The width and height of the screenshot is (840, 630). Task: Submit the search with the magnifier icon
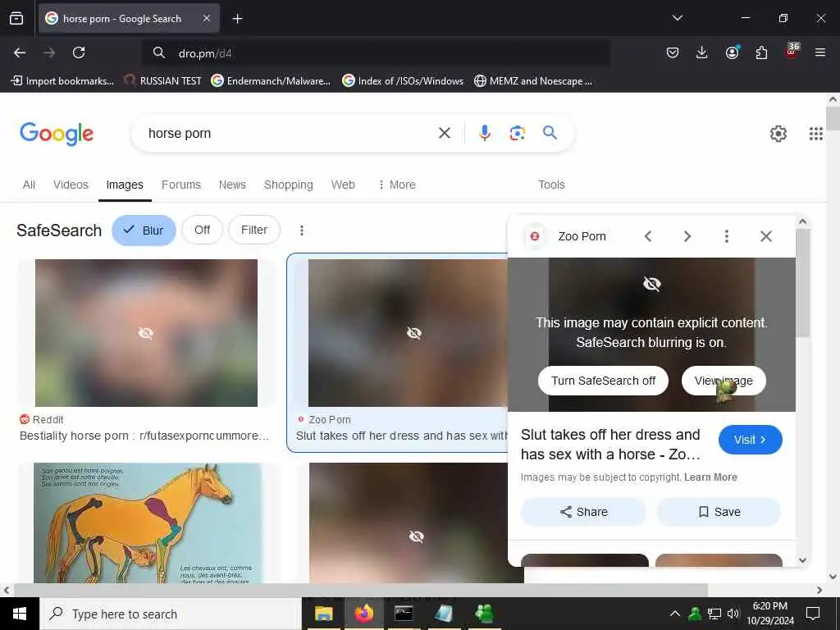pos(550,133)
